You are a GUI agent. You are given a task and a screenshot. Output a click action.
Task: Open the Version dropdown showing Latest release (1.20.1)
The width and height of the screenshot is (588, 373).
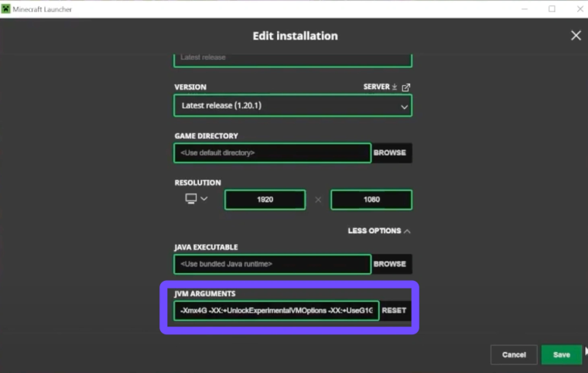pyautogui.click(x=293, y=105)
